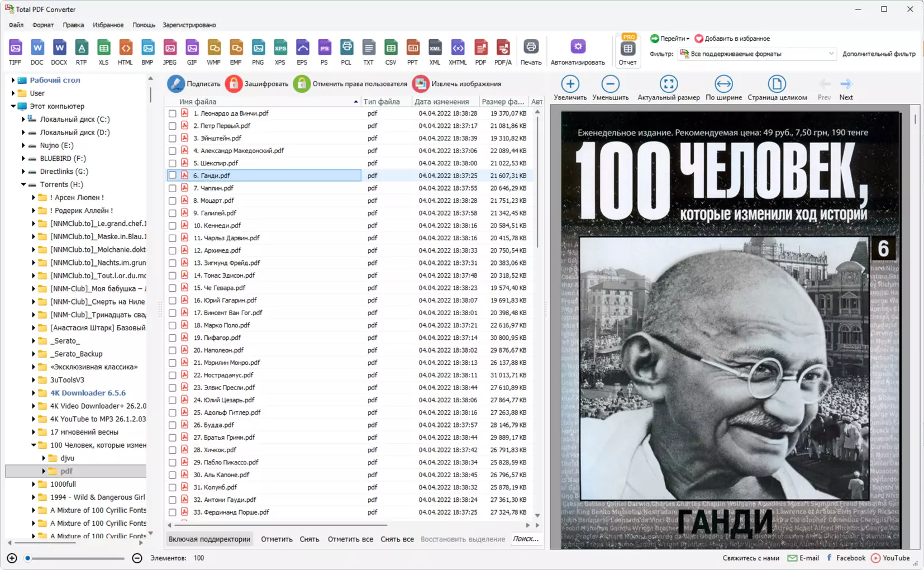Screen dimensions: 924x570
Task: Tick the checkbox next to 8. Моцарт.pdf
Action: point(173,201)
